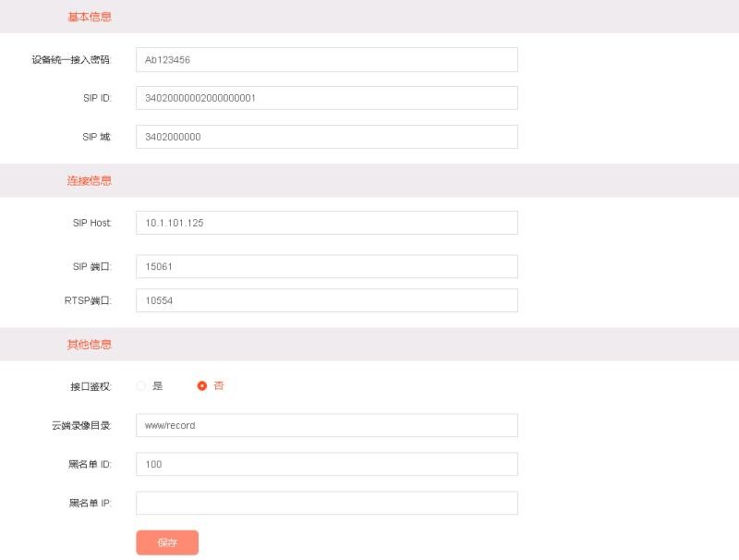The width and height of the screenshot is (739, 560).
Task: Click the 黑名单 IP label text
Action: tap(90, 503)
